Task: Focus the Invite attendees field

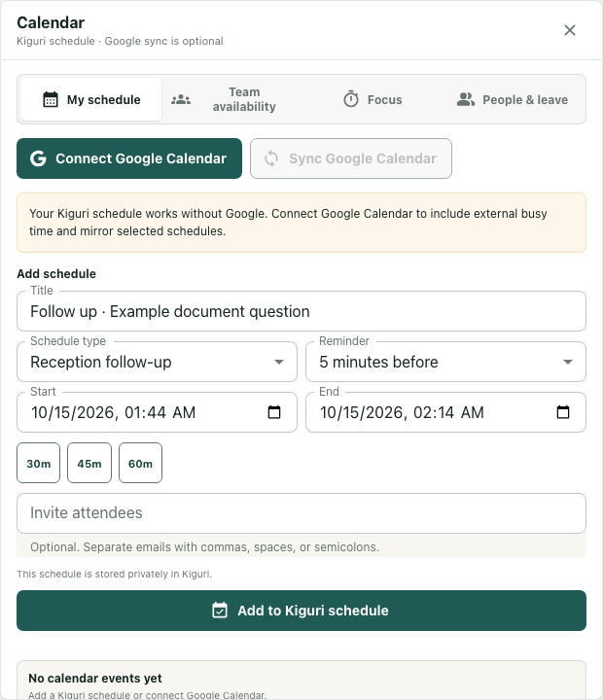Action: 301,513
